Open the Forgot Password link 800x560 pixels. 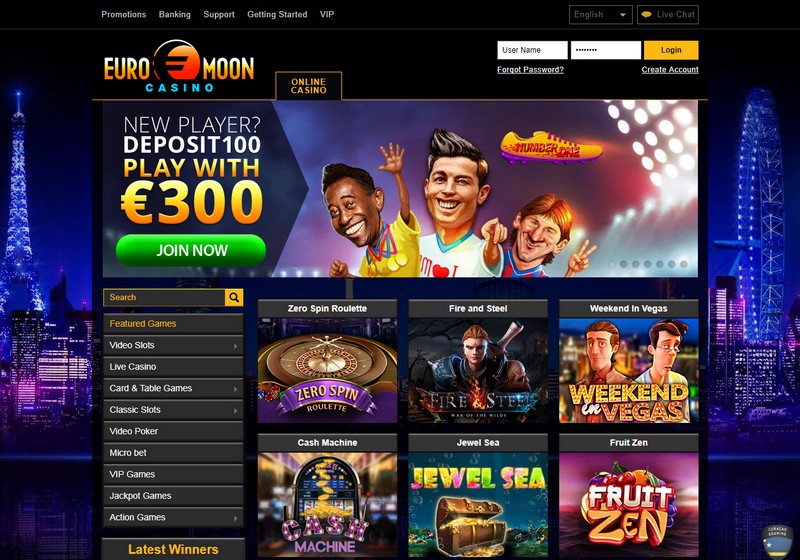(530, 70)
